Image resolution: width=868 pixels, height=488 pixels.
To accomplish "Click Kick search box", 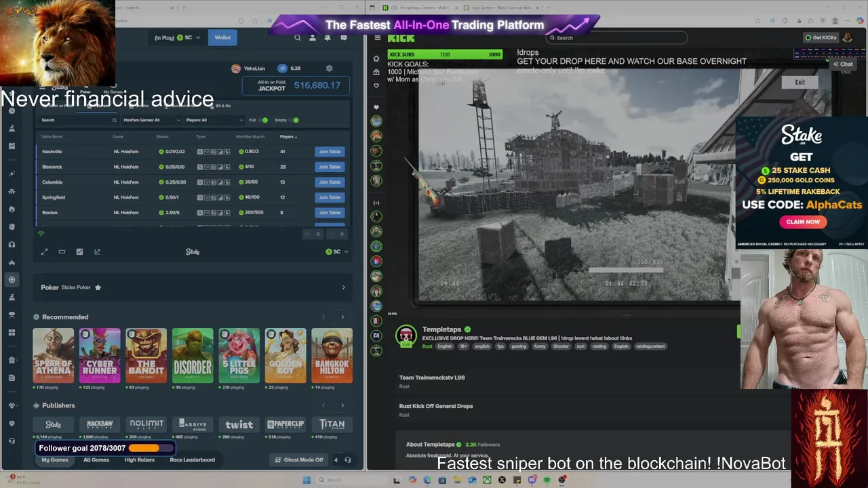I will click(x=617, y=38).
